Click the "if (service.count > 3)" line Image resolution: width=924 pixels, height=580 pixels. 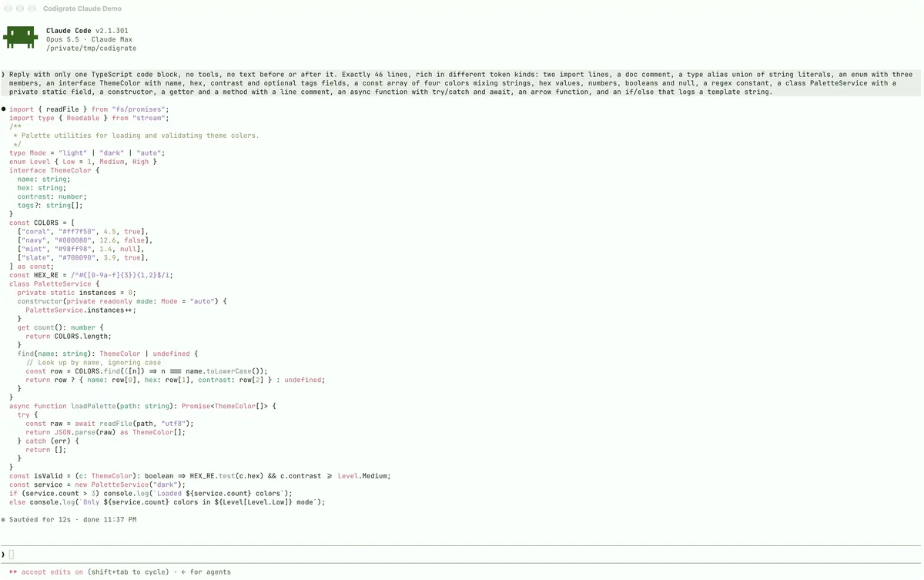coord(151,494)
